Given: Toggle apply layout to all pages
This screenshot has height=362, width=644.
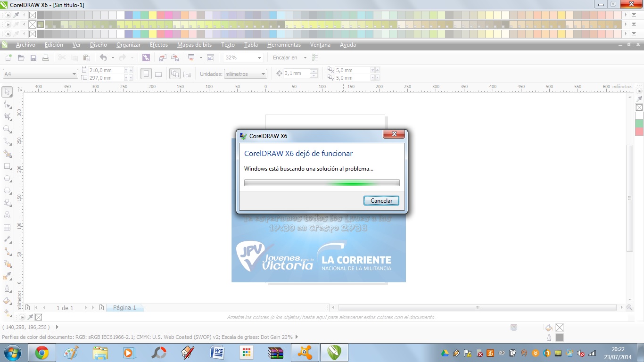Looking at the screenshot, I should coord(175,74).
